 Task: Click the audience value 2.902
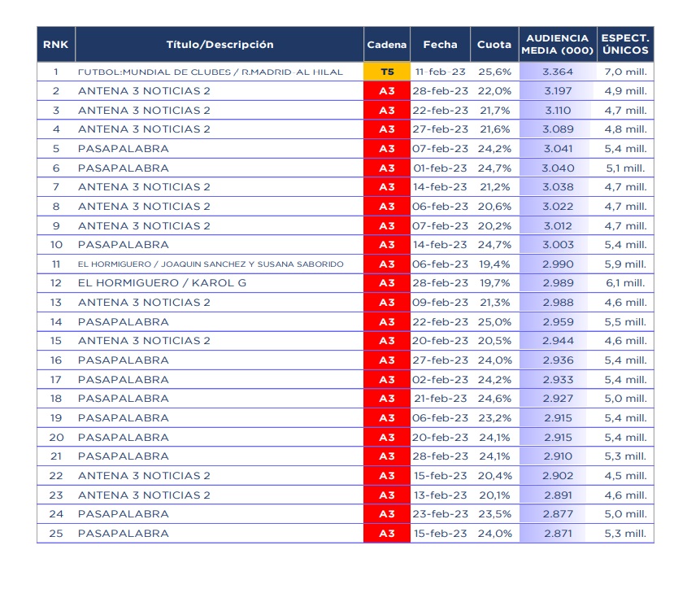coord(558,476)
